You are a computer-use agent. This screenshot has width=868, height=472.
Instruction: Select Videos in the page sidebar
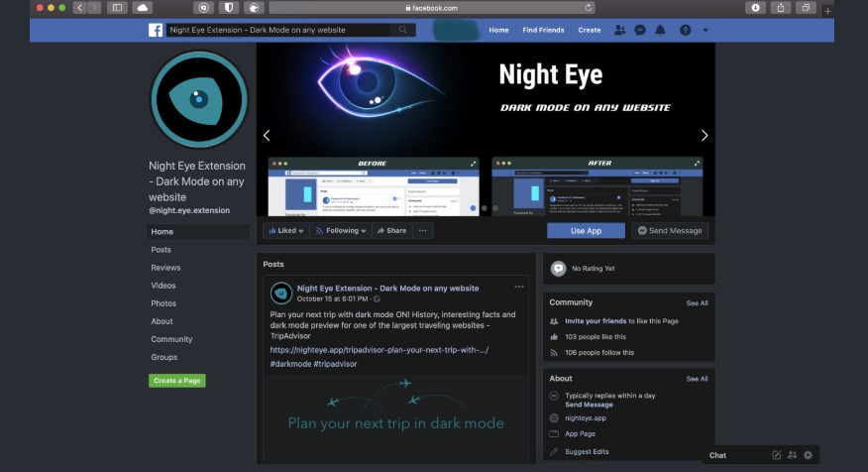(163, 286)
